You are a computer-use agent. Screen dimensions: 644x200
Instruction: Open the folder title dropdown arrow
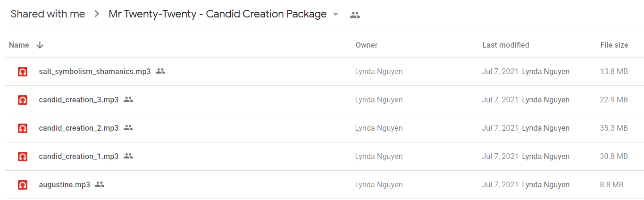pos(335,14)
